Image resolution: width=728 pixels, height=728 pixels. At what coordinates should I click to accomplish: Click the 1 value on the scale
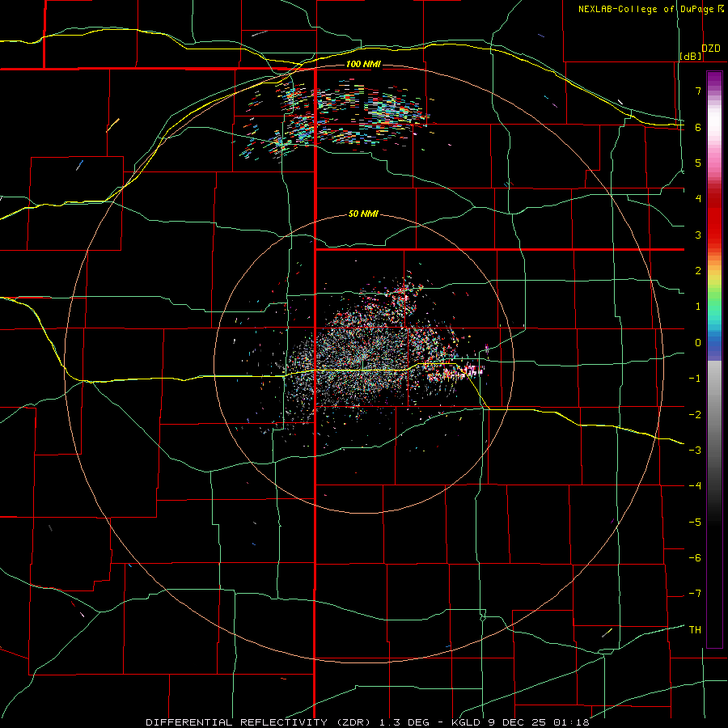[x=698, y=307]
